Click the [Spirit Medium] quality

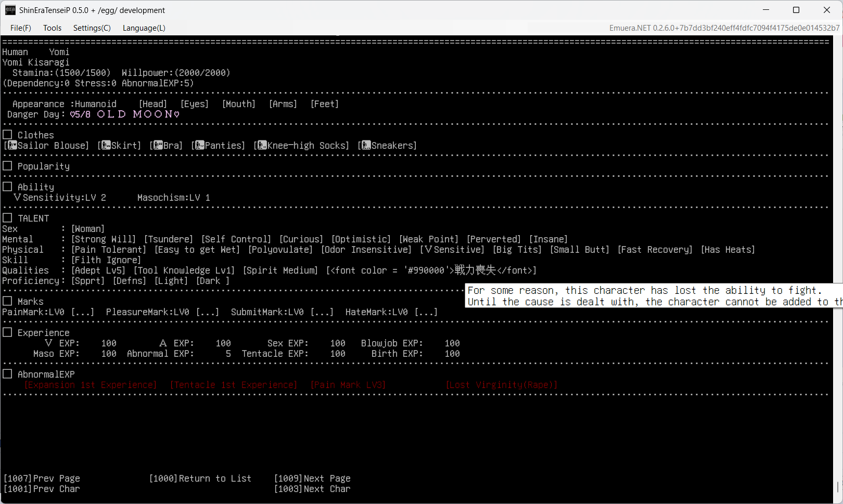280,270
